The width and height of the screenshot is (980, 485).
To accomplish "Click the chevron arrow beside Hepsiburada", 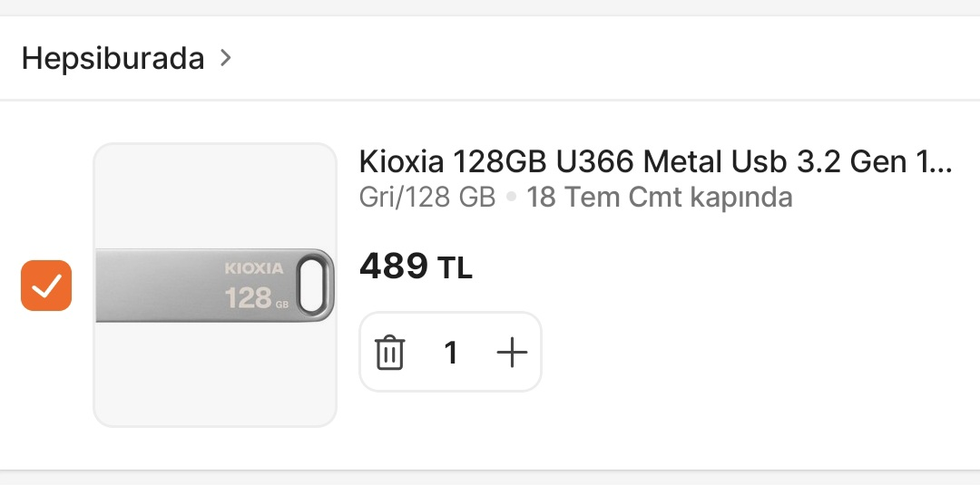I will 226,58.
